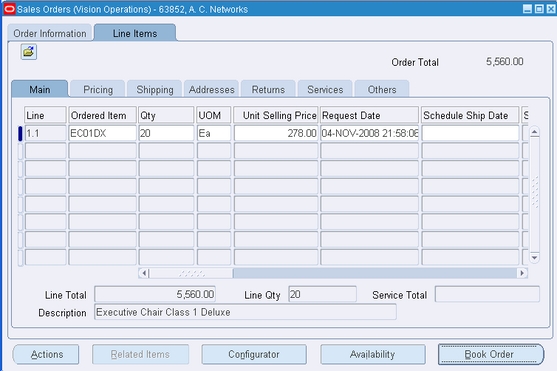
Task: Click the Unit Selling Price column header
Action: click(276, 115)
